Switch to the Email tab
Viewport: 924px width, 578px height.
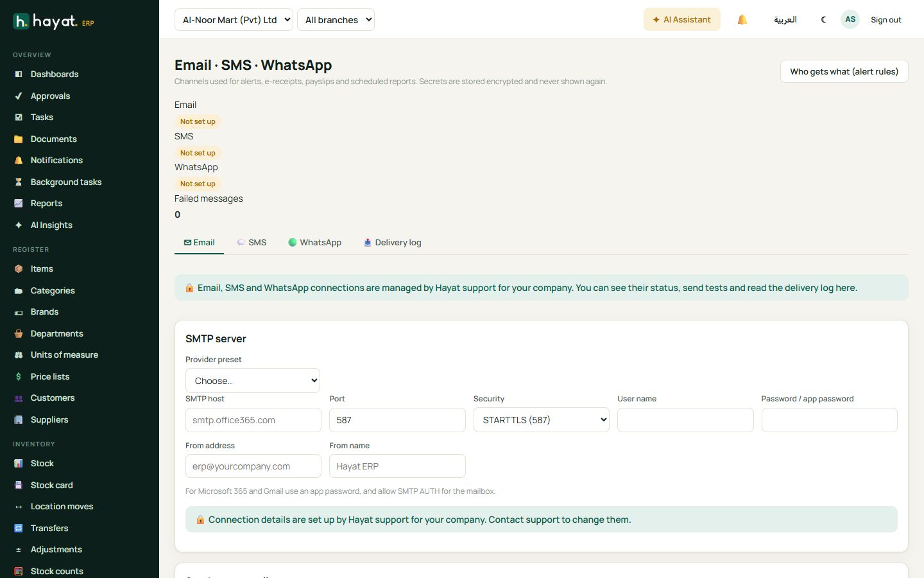(199, 243)
